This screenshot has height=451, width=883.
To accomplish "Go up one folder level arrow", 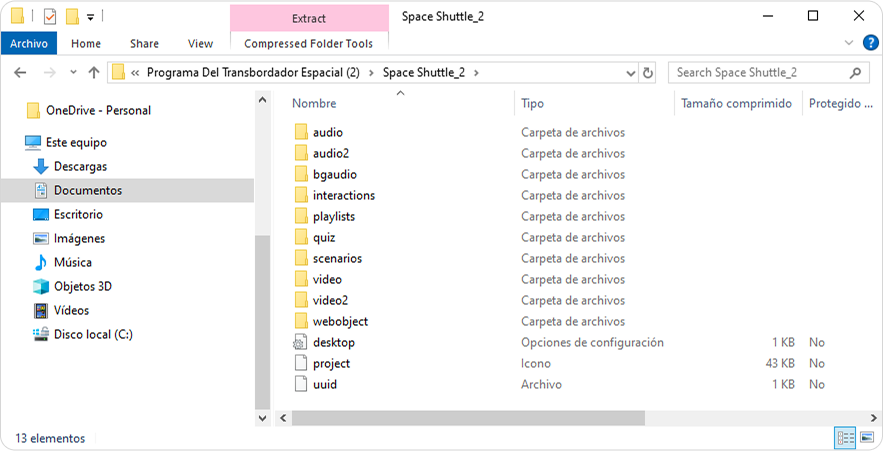I will coord(94,73).
